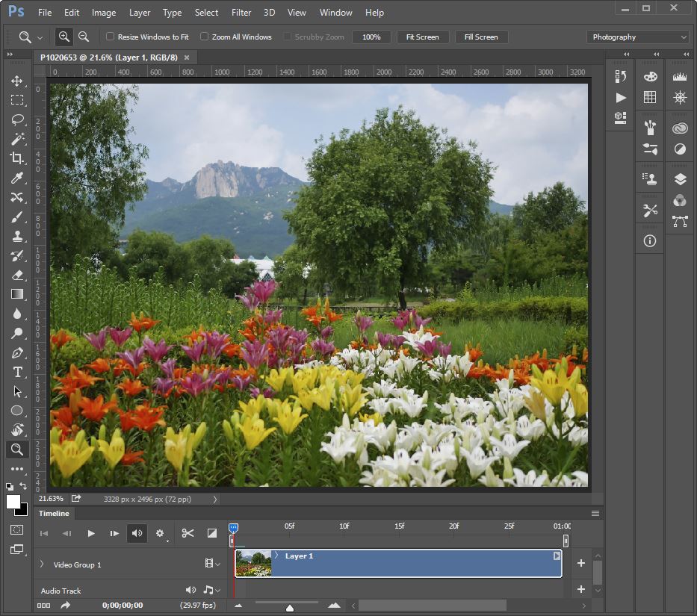The image size is (697, 616).
Task: Click the foreground color swatch
Action: pos(13,502)
